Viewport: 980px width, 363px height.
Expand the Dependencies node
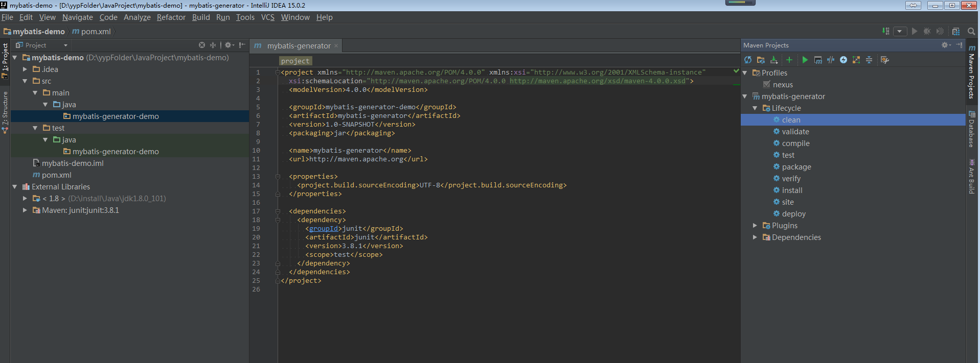click(755, 237)
